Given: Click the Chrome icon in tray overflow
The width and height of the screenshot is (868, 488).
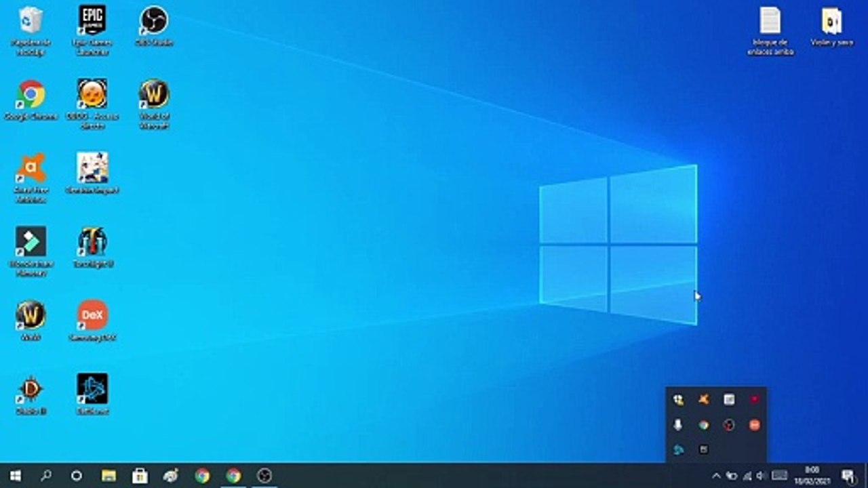Looking at the screenshot, I should [703, 425].
